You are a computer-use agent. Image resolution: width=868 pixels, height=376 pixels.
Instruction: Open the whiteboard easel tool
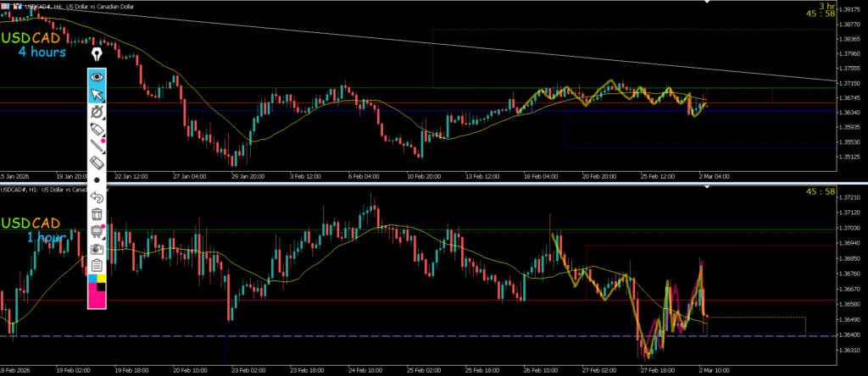pos(97,231)
